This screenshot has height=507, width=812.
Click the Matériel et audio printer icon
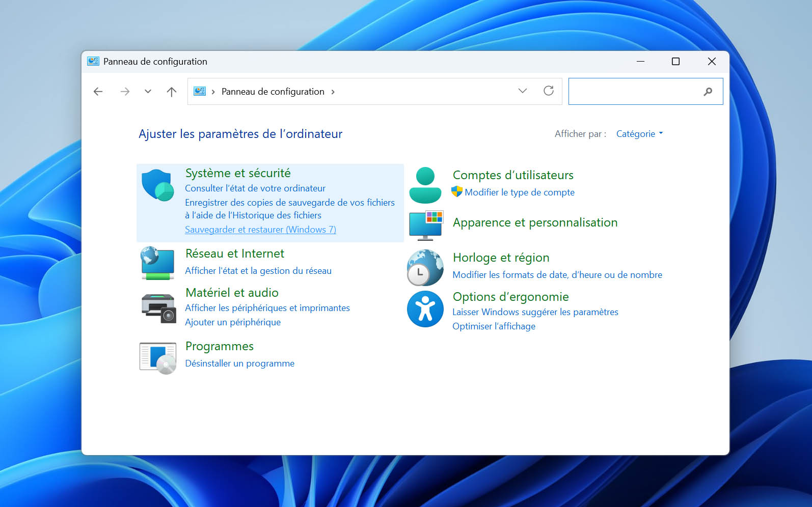point(158,307)
